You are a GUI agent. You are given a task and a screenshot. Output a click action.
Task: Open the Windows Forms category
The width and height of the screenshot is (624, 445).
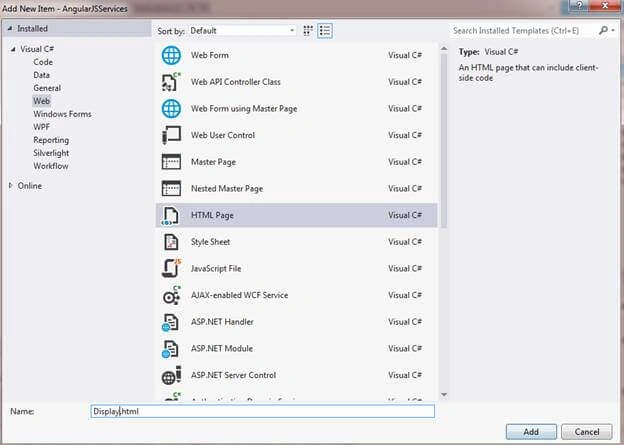(x=62, y=114)
